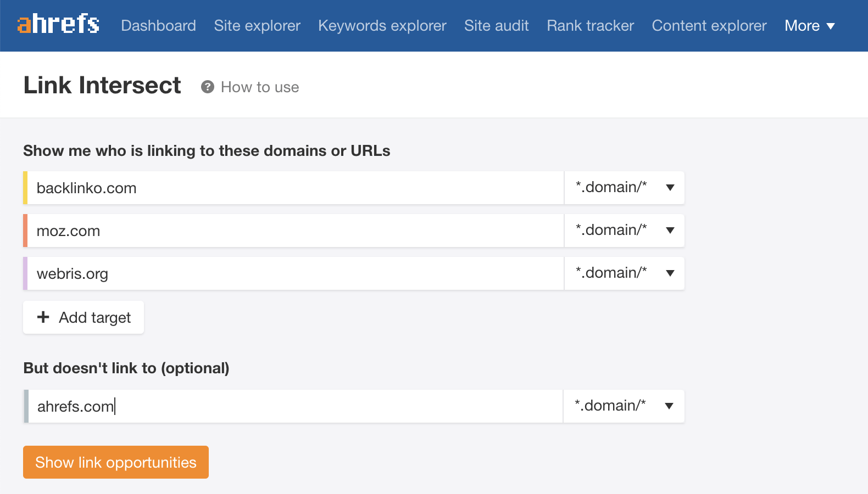The image size is (868, 494).
Task: Go to Site explorer
Action: [x=257, y=26]
